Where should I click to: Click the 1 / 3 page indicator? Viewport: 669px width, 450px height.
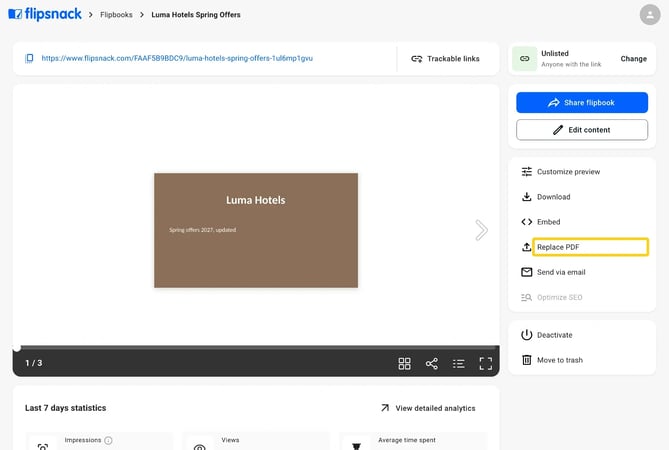coord(34,363)
